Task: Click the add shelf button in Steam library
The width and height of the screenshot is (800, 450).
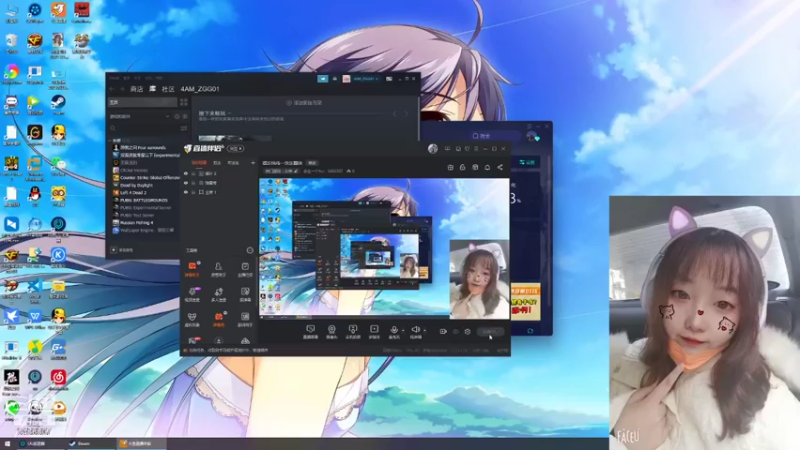Action: coord(304,103)
